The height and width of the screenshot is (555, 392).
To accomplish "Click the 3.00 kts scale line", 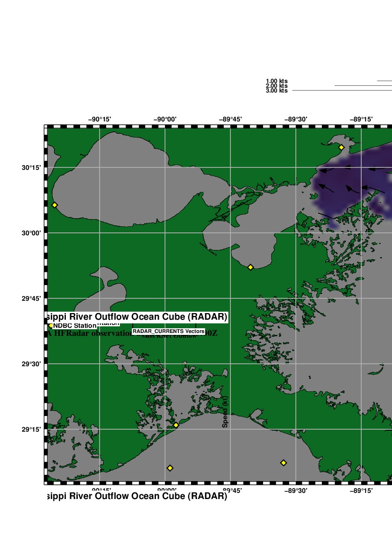I will (x=341, y=90).
